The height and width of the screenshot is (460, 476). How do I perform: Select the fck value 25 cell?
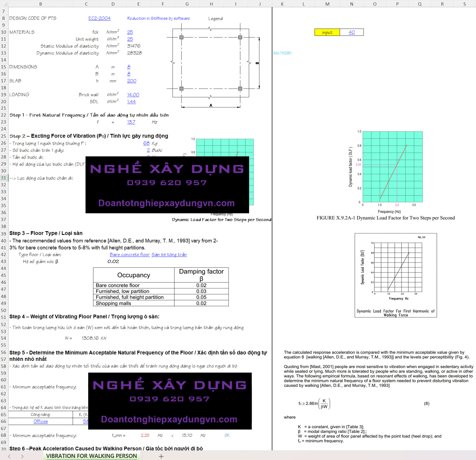130,32
